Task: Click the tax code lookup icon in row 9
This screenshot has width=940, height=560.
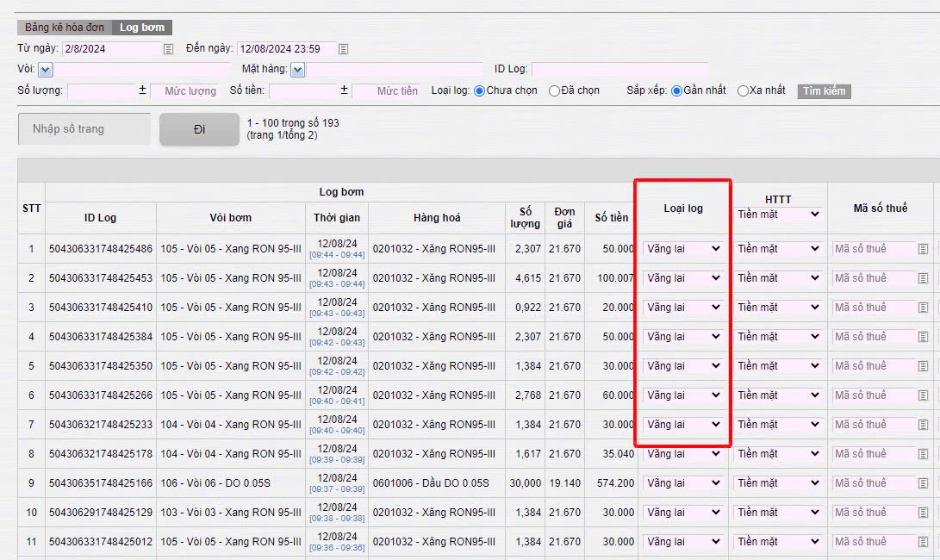Action: point(924,483)
